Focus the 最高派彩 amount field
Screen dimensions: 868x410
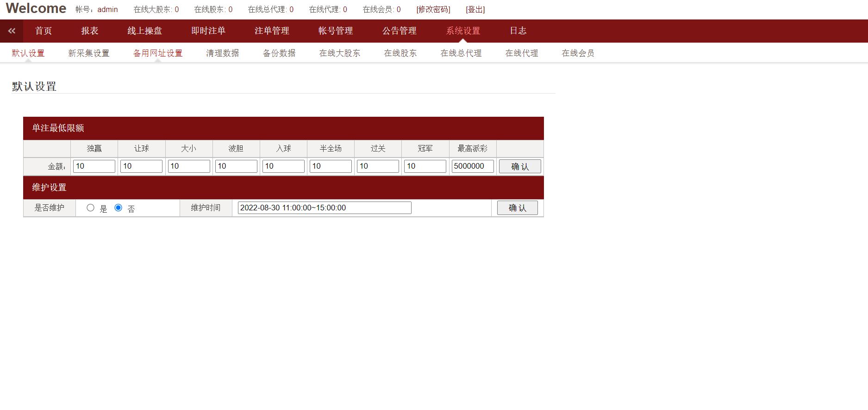coord(473,166)
